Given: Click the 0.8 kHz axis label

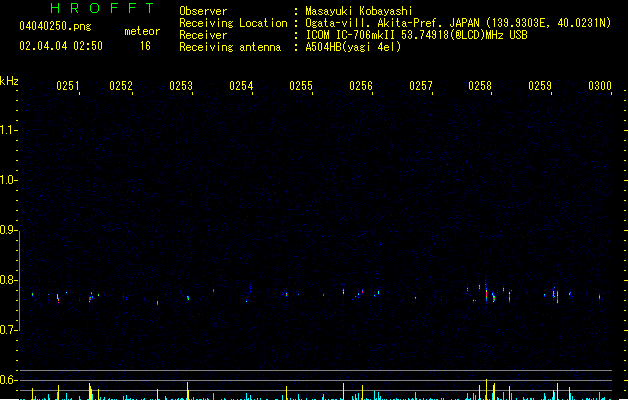Looking at the screenshot, I should (7, 280).
